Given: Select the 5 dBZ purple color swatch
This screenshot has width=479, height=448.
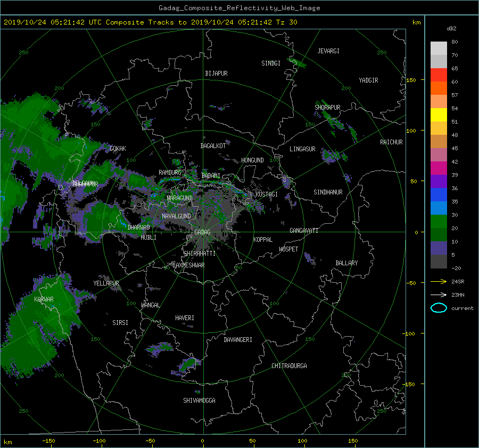Looking at the screenshot, I should coord(439,248).
